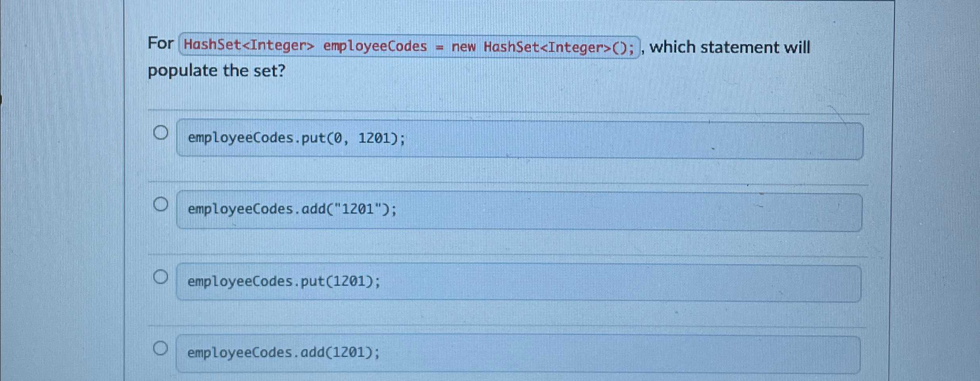Click answer box employeeCodes.add(1201);
The image size is (980, 381).
tap(518, 354)
